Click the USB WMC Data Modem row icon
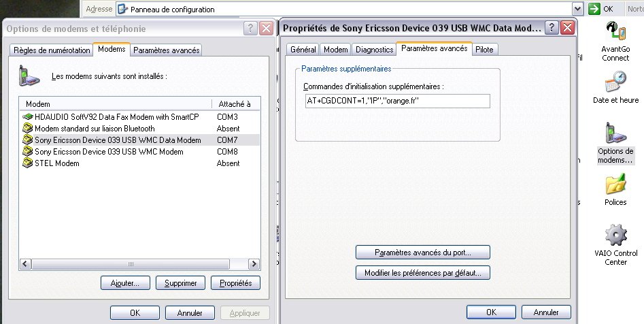The image size is (644, 324). pyautogui.click(x=27, y=140)
